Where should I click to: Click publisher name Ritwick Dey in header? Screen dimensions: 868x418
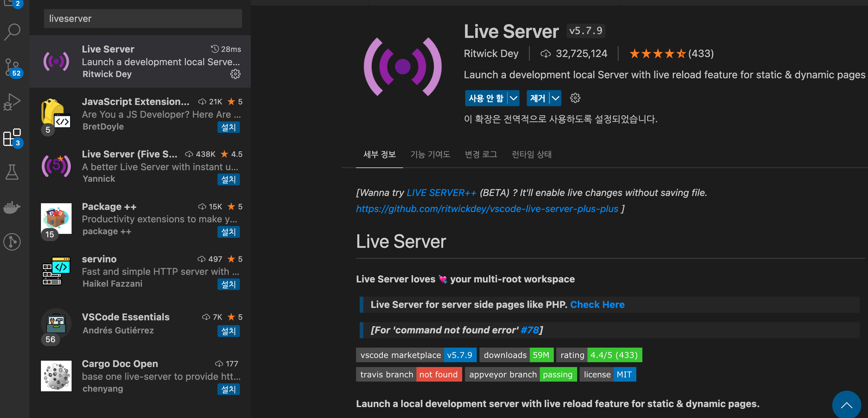pyautogui.click(x=491, y=54)
